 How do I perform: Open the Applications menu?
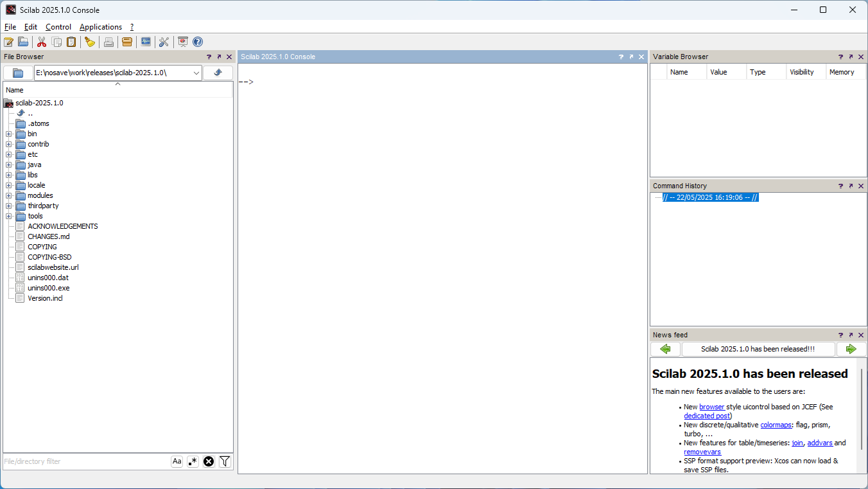coord(101,27)
